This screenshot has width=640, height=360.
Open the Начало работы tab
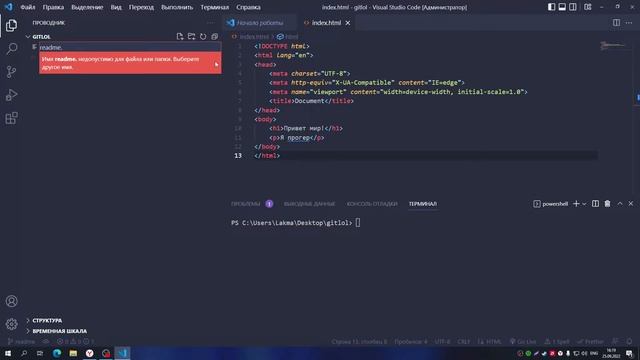[260, 23]
